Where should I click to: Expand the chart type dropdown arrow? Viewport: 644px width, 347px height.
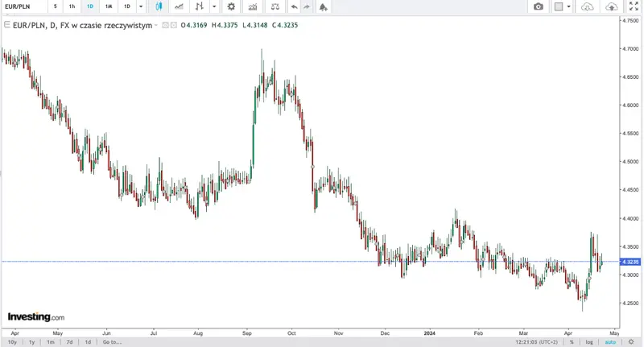point(214,6)
